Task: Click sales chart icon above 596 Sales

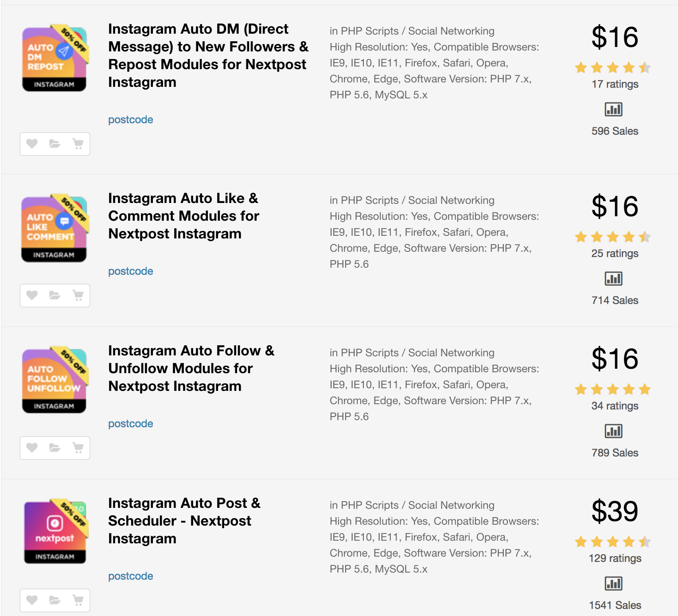Action: tap(614, 109)
